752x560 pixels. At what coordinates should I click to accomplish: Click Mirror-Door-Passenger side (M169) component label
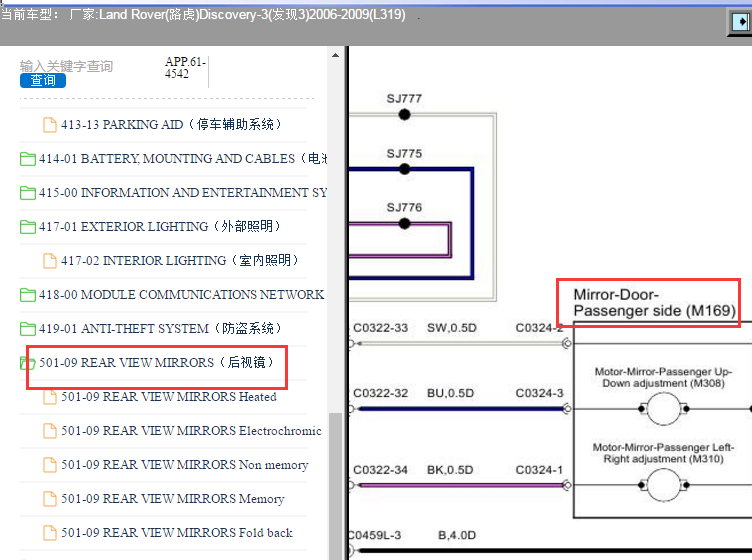tap(654, 303)
